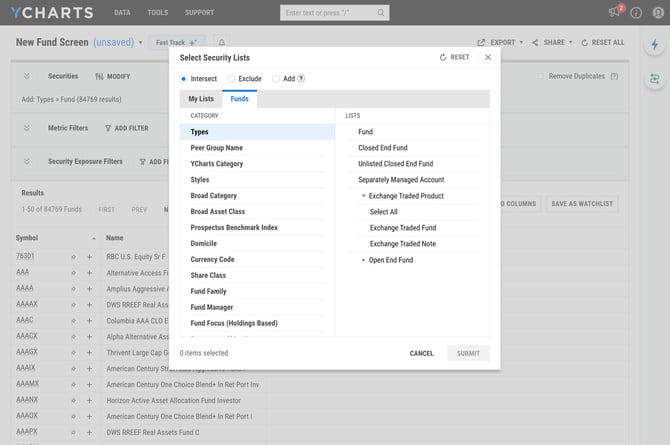This screenshot has height=445, width=670.
Task: Expand the Open End Fund group
Action: click(364, 260)
